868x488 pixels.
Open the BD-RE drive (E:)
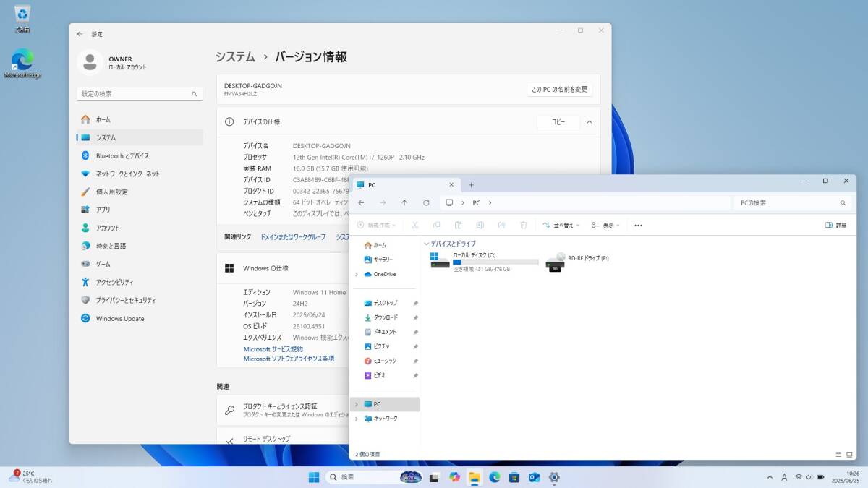(x=576, y=261)
